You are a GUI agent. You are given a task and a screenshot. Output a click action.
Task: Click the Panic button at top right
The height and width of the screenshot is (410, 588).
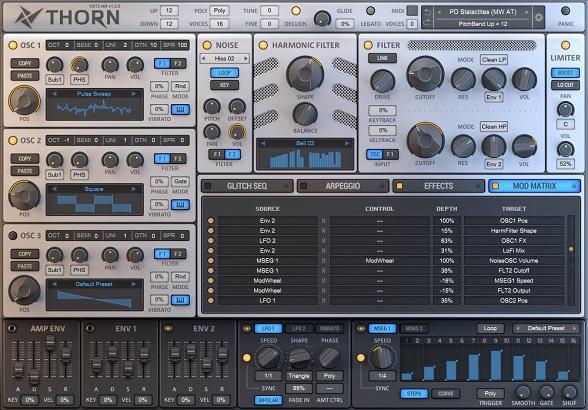tap(566, 11)
